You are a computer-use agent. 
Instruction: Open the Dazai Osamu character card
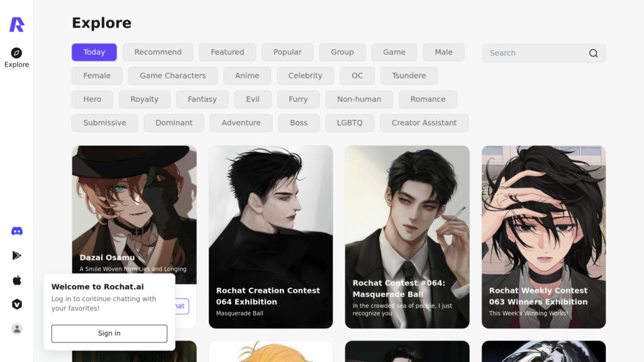coord(134,207)
